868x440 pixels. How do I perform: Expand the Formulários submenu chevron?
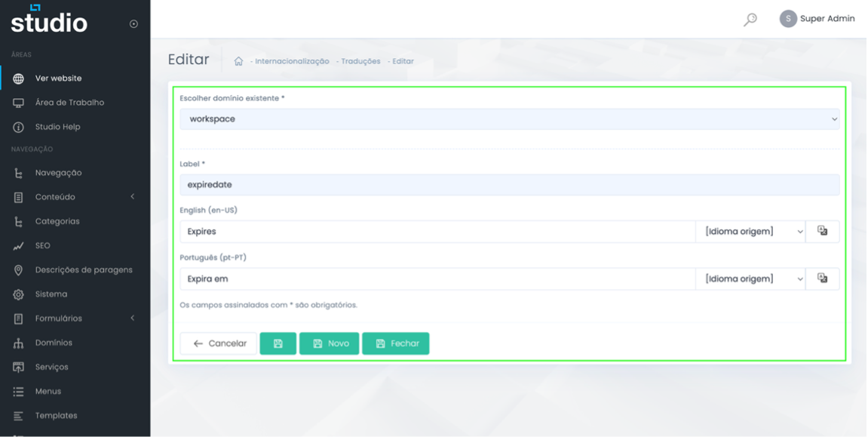[x=133, y=318]
